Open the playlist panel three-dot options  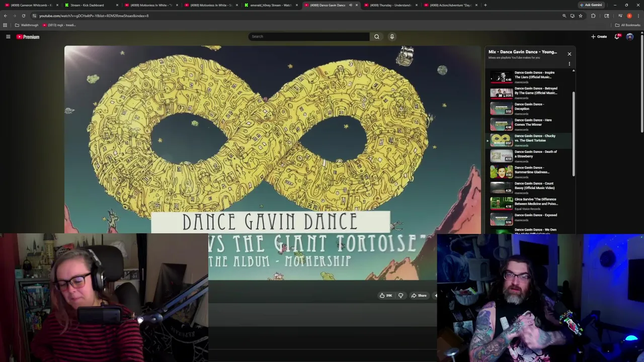click(x=569, y=64)
